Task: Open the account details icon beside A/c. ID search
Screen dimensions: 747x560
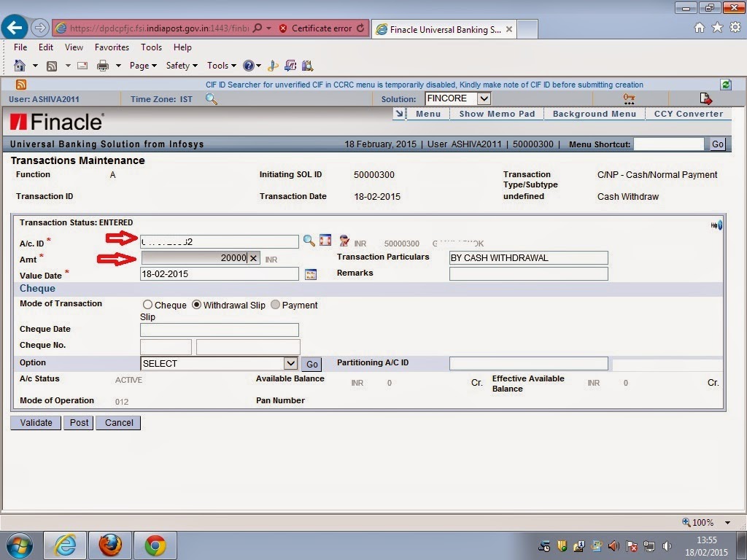Action: click(325, 240)
